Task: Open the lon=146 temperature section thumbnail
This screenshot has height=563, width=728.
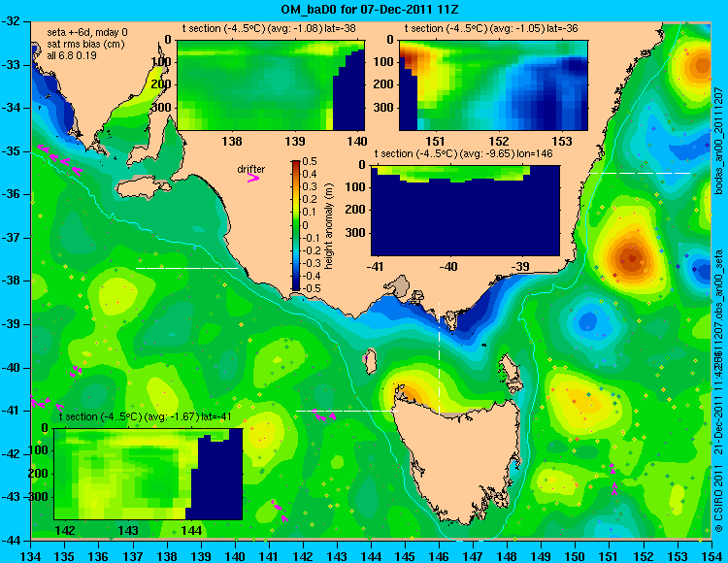Action: [465, 211]
